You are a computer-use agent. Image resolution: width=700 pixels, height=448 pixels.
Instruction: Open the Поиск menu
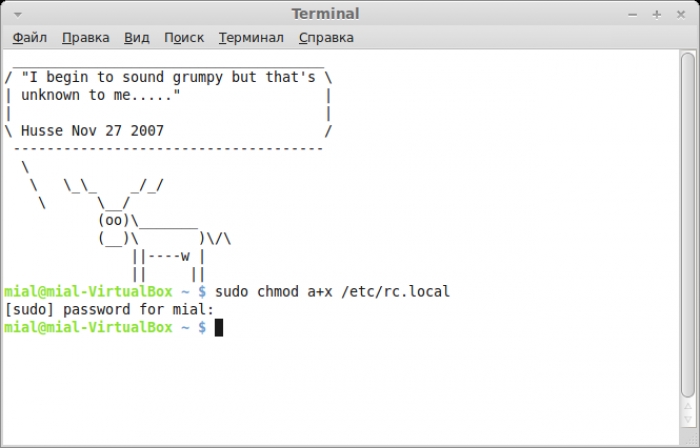(183, 38)
